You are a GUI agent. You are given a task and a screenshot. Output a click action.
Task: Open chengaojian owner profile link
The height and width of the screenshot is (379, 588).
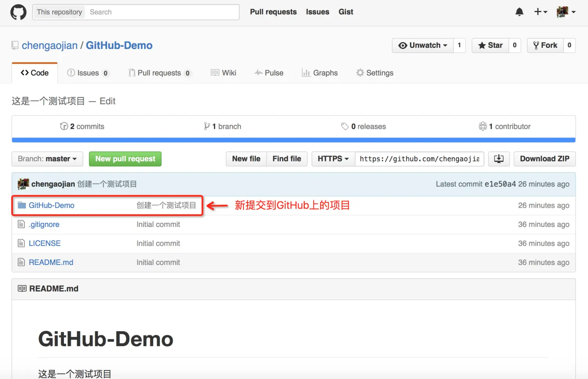coord(50,45)
